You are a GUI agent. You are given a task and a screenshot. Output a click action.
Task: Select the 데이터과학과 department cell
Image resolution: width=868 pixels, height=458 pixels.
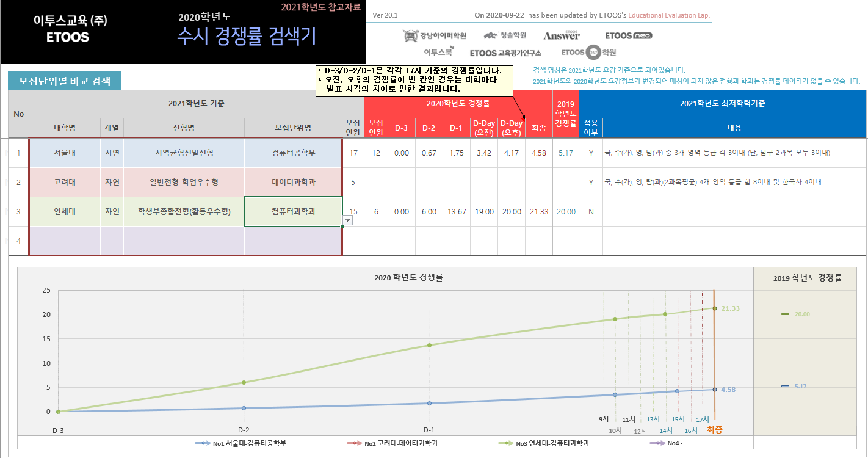click(293, 182)
